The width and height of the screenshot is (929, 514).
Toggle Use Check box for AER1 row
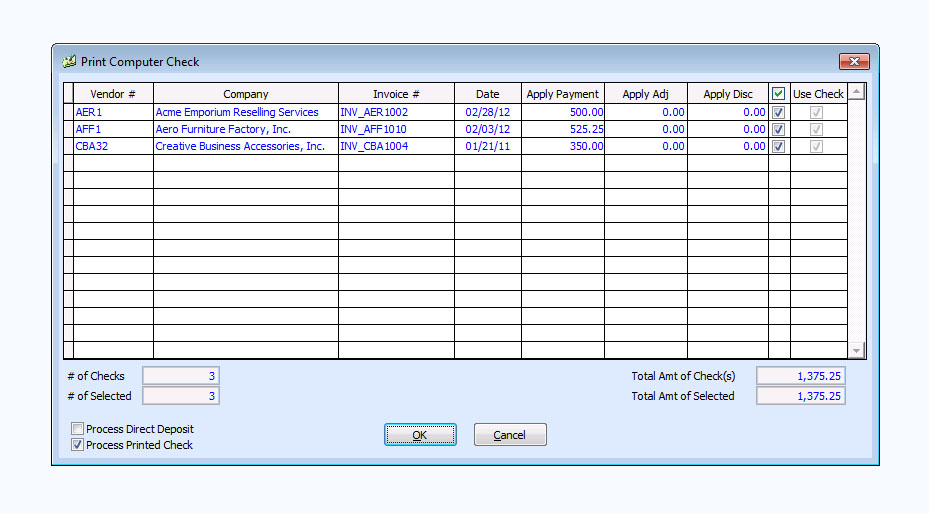point(817,113)
